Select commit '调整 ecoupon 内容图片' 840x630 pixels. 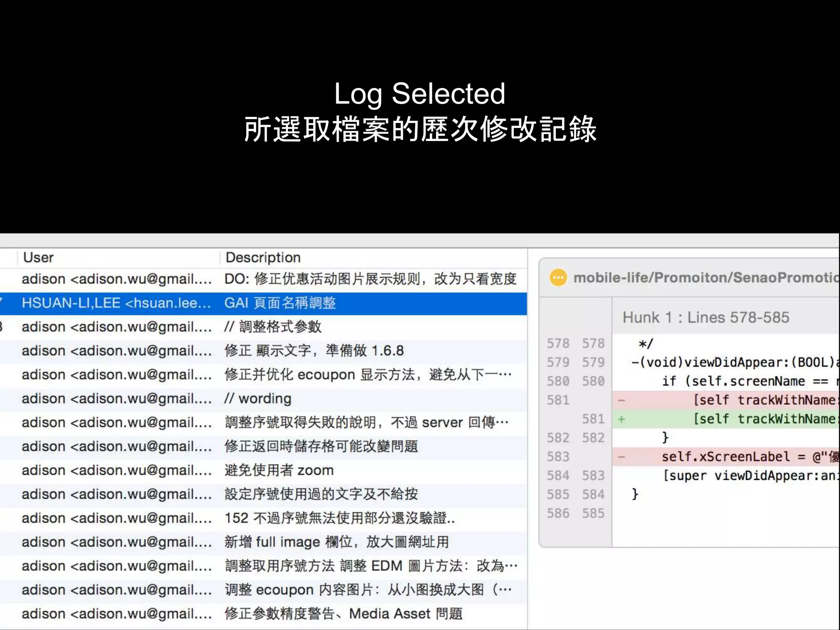(x=263, y=590)
